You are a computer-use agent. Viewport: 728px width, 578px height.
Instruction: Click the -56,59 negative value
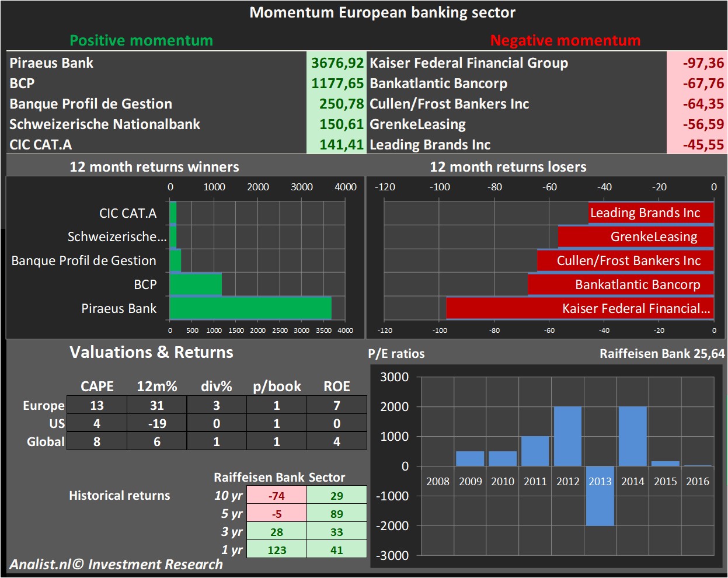point(697,124)
